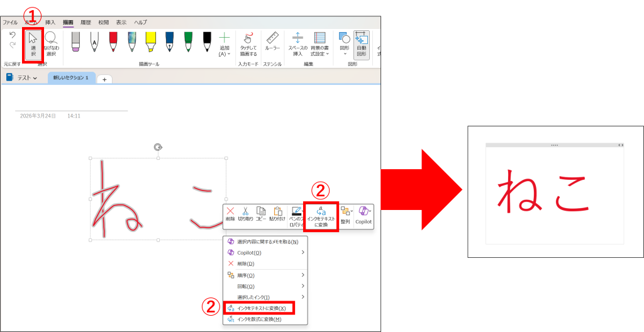Open the 挿入 ribbon tab

coord(50,22)
